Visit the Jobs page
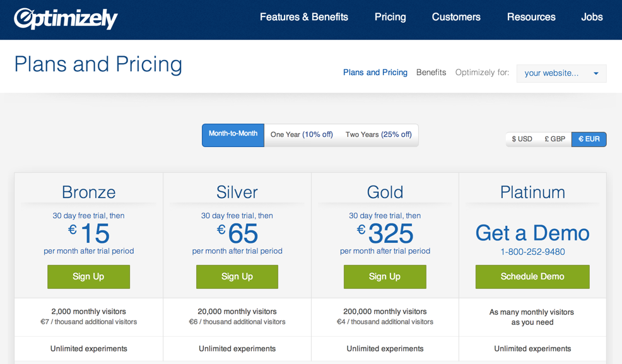The height and width of the screenshot is (364, 622). (592, 17)
